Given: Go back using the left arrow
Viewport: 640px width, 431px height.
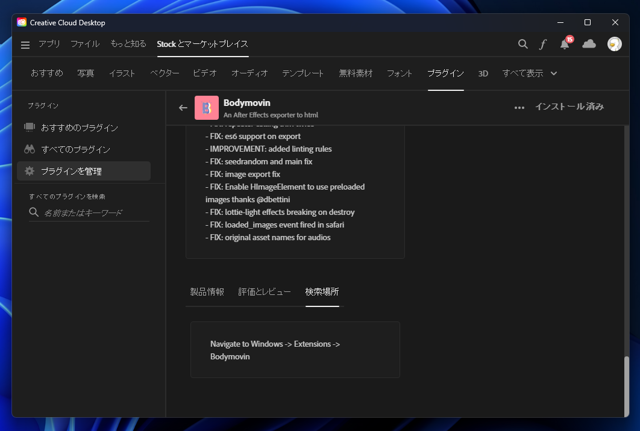Looking at the screenshot, I should (183, 108).
